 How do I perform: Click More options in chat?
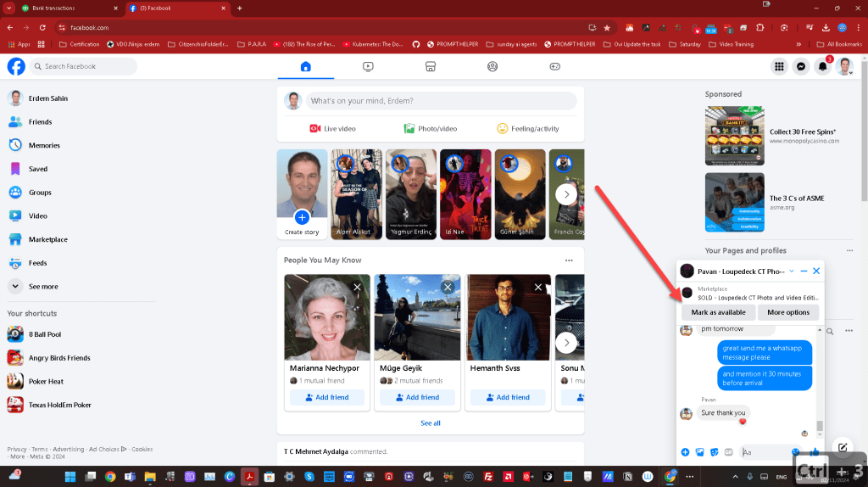(x=788, y=312)
